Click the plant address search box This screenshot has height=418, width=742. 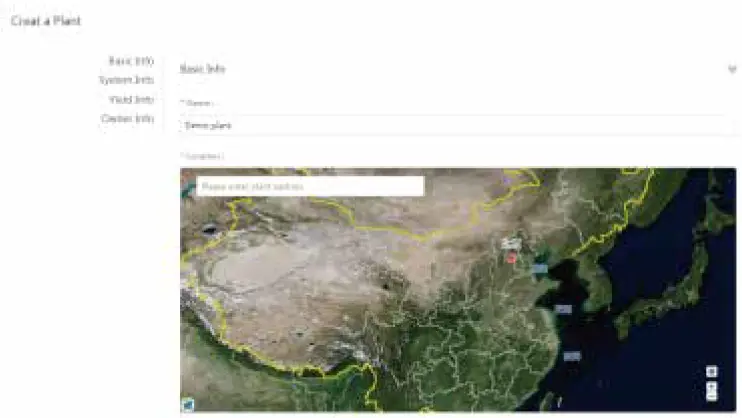[310, 186]
